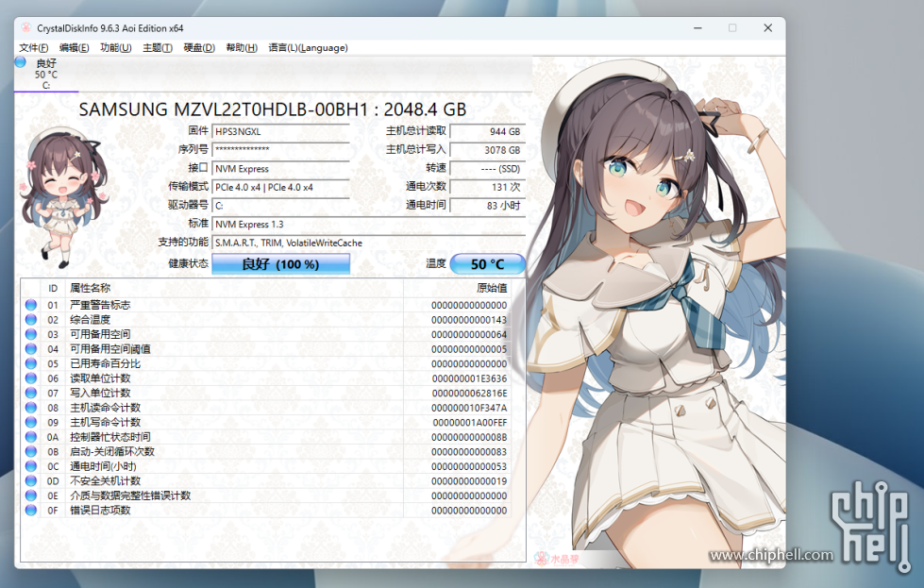
Task: Click status orb for row 03 可用备用空间
Action: (30, 334)
